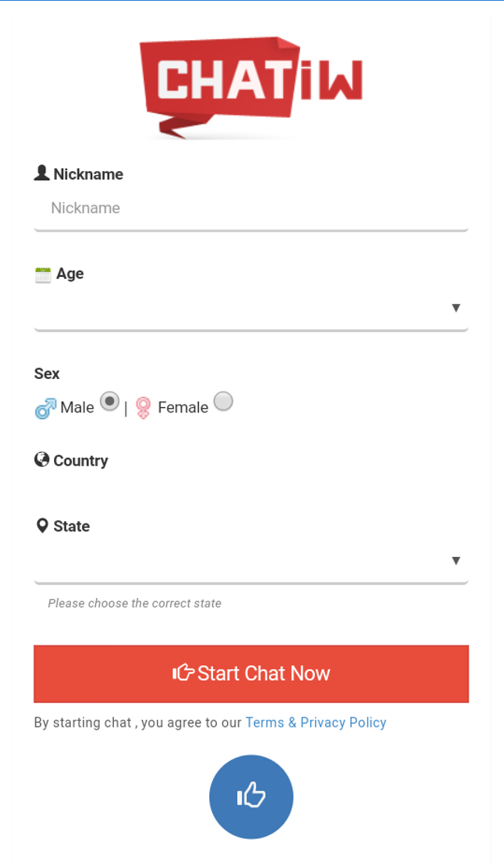Image resolution: width=504 pixels, height=866 pixels.
Task: Click the blue circular thumbs-up icon
Action: 251,797
